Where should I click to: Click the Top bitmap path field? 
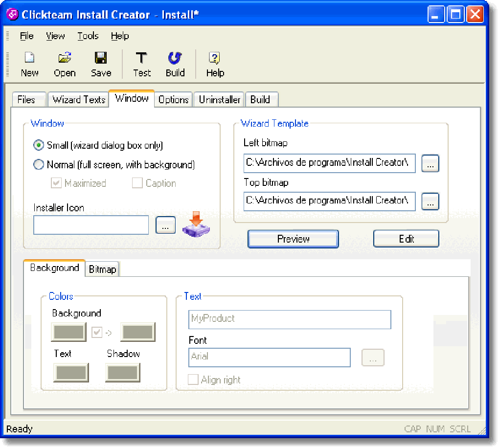pyautogui.click(x=329, y=201)
